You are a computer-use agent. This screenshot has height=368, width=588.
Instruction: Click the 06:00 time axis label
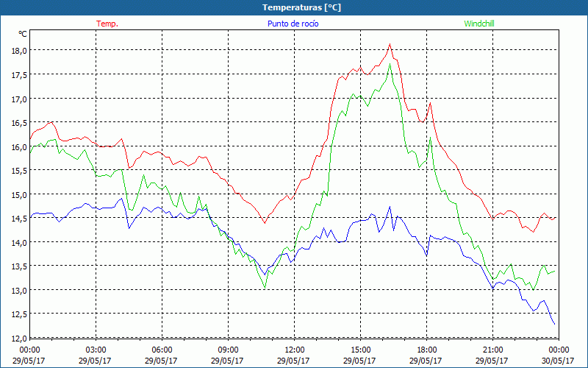pyautogui.click(x=162, y=350)
